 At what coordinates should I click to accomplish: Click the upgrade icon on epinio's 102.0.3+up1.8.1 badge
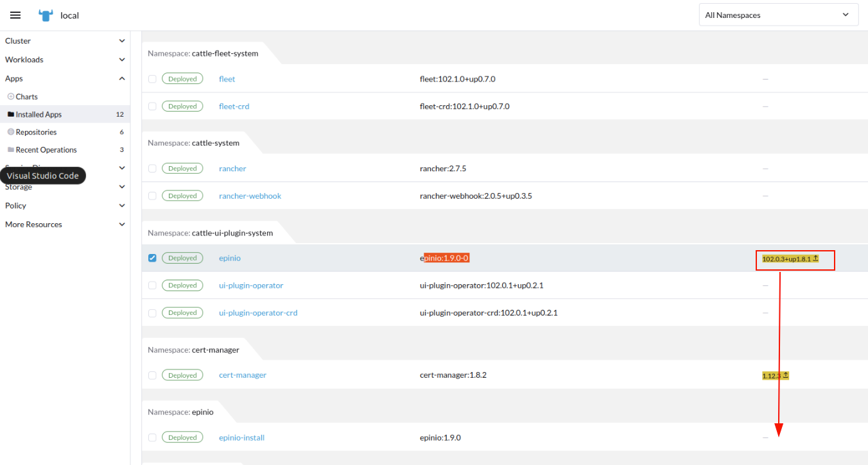coord(815,258)
